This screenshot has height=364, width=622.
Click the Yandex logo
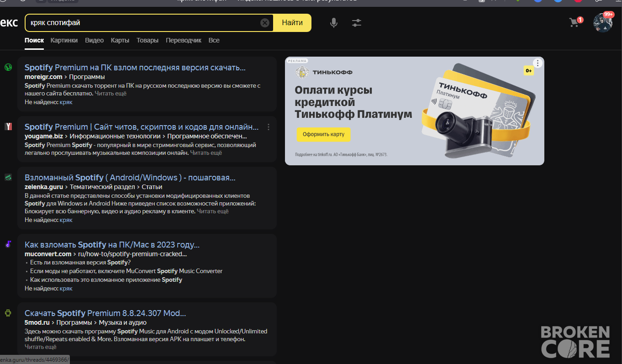(9, 23)
